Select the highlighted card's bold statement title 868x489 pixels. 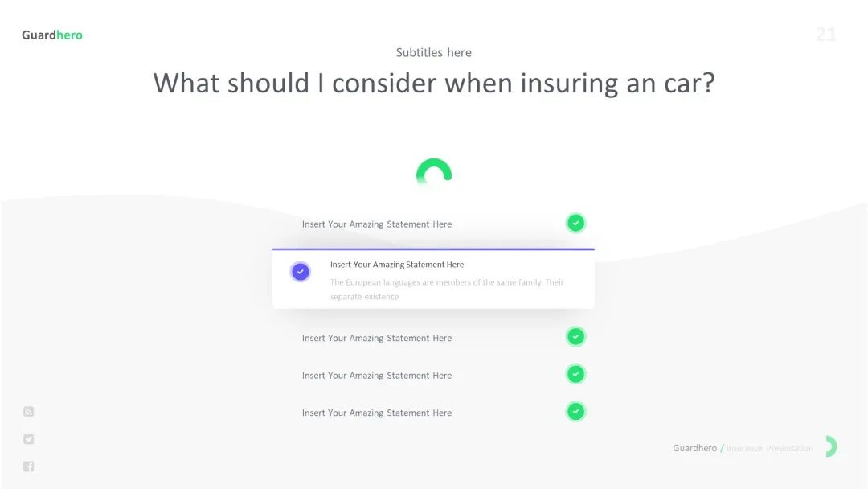tap(397, 265)
